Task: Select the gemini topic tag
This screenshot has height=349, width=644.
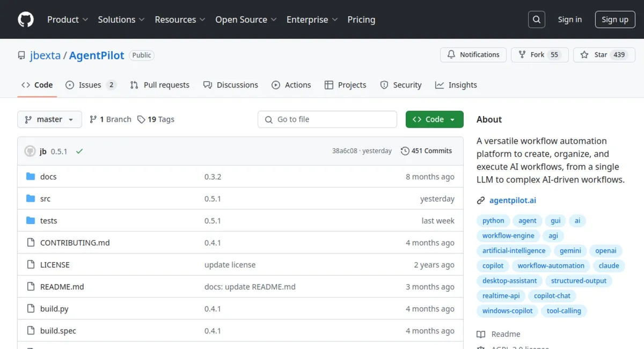Action: tap(570, 251)
